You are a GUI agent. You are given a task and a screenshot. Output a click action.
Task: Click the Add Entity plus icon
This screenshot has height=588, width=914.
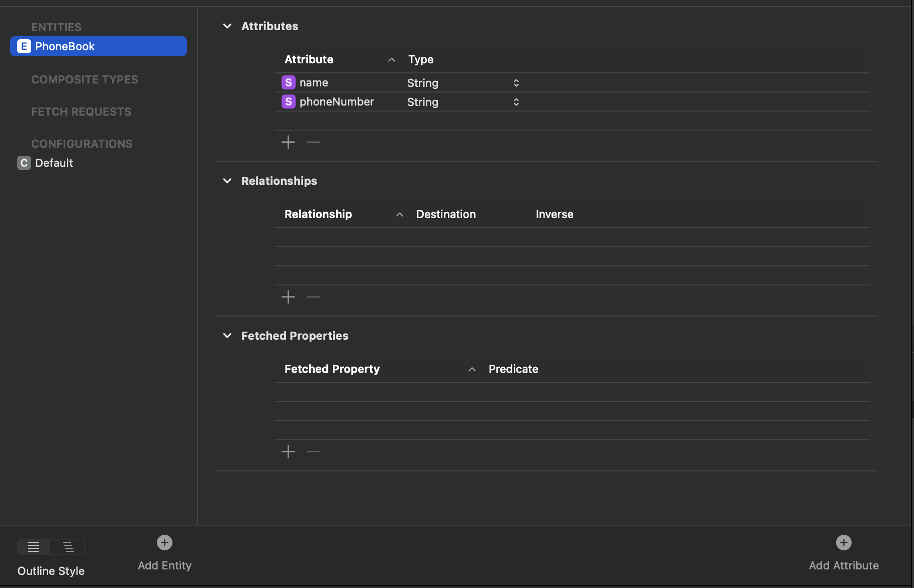point(164,543)
